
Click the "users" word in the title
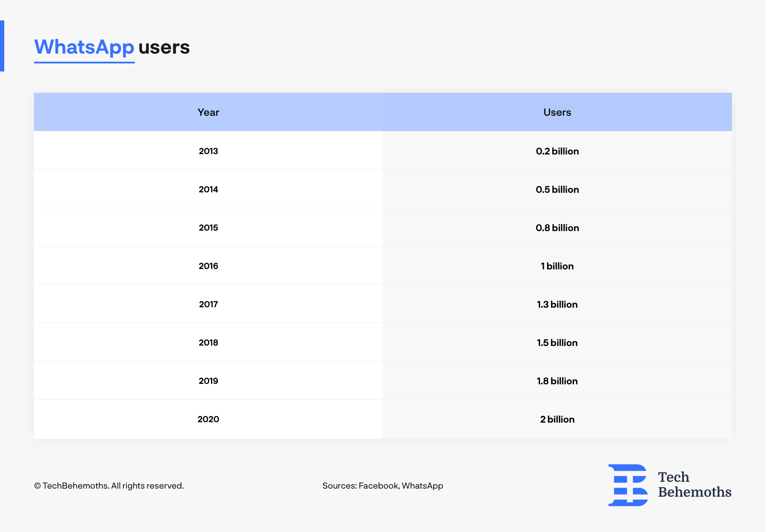coord(164,47)
